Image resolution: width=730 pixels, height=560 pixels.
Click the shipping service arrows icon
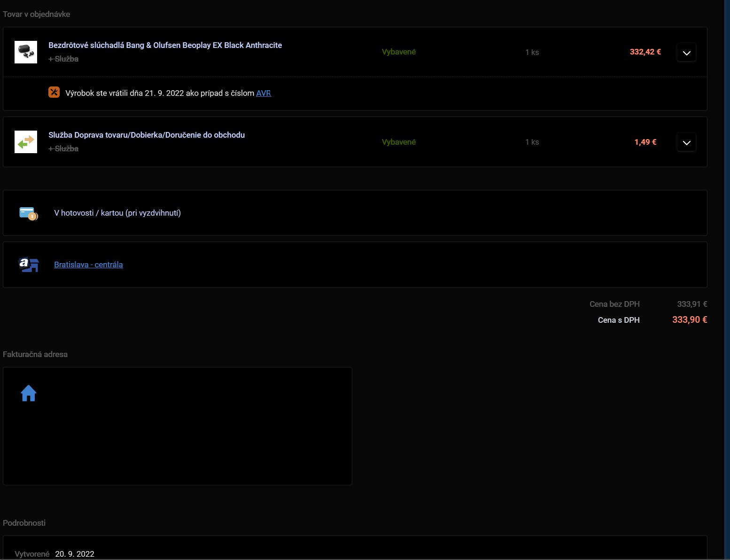pos(26,142)
